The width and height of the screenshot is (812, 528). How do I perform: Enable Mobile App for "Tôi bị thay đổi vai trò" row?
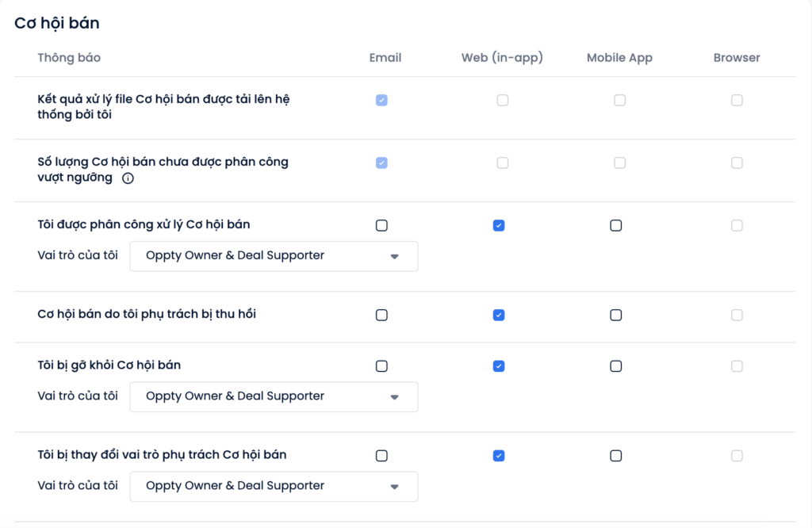point(615,456)
